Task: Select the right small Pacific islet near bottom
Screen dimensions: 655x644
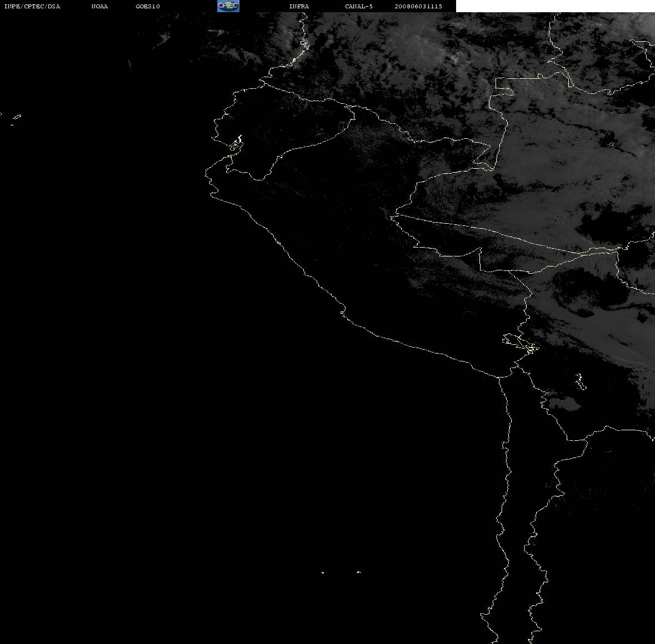Action: point(359,572)
